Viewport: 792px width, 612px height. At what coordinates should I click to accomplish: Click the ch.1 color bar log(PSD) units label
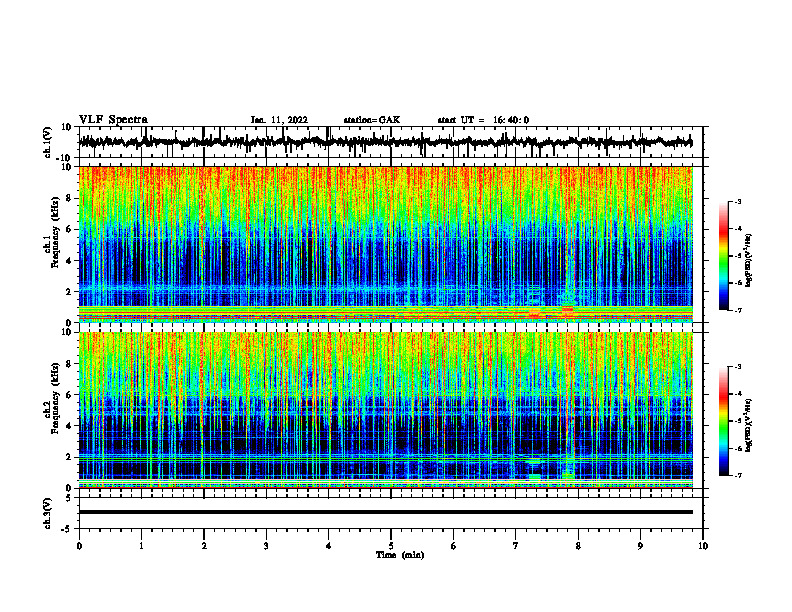[749, 260]
